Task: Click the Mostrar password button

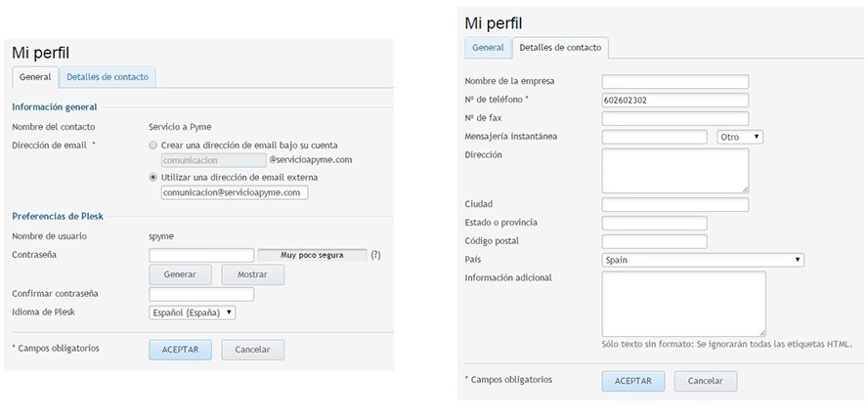Action: 252,275
